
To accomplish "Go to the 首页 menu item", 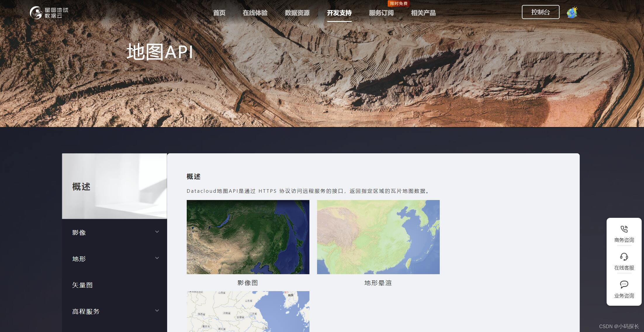I will (219, 13).
